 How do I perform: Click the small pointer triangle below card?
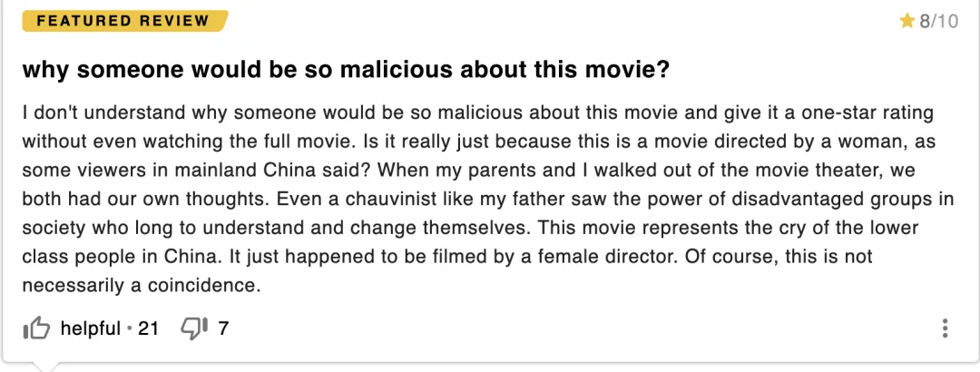coord(45,367)
